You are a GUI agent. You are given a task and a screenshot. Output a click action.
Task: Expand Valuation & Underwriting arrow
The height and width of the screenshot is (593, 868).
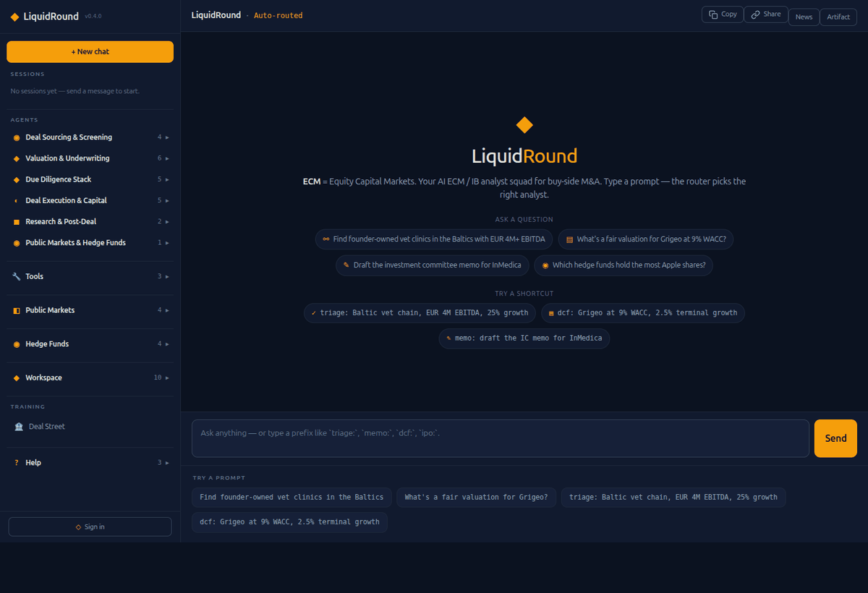click(167, 158)
